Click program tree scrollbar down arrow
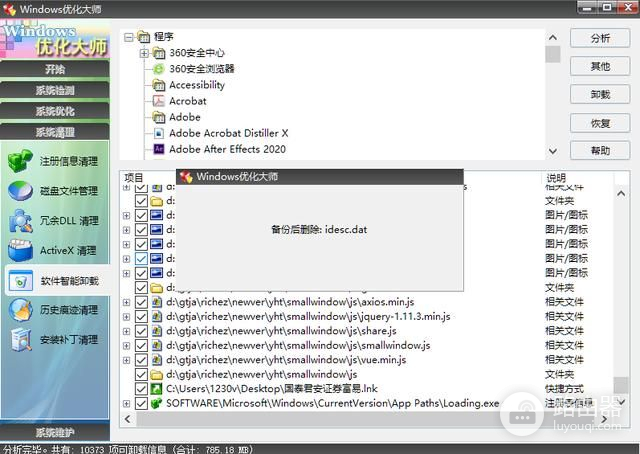The width and height of the screenshot is (640, 454). (x=553, y=151)
